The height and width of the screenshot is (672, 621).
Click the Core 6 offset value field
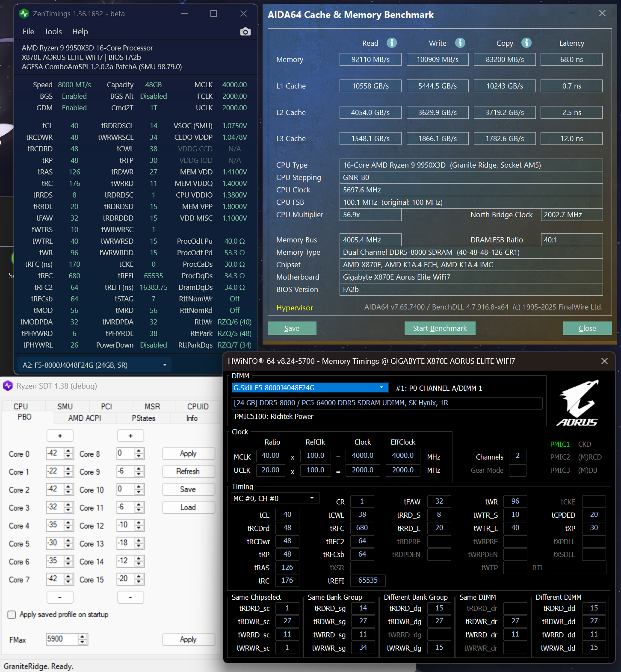click(55, 561)
